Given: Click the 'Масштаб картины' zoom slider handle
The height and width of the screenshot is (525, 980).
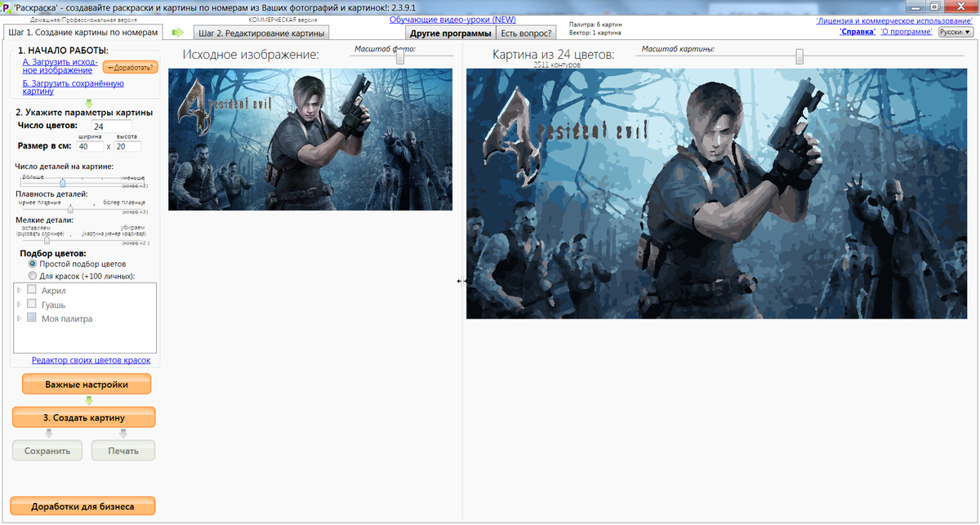Looking at the screenshot, I should (800, 56).
